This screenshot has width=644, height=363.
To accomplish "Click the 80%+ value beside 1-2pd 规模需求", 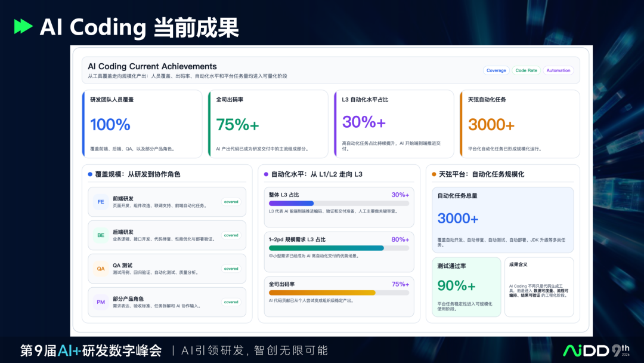I will coord(400,239).
